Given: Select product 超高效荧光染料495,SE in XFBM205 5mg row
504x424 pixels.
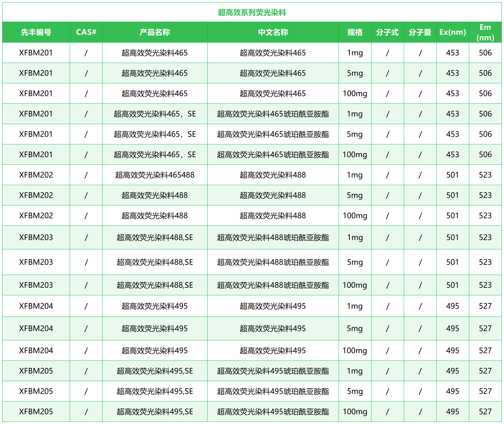Looking at the screenshot, I should (155, 391).
